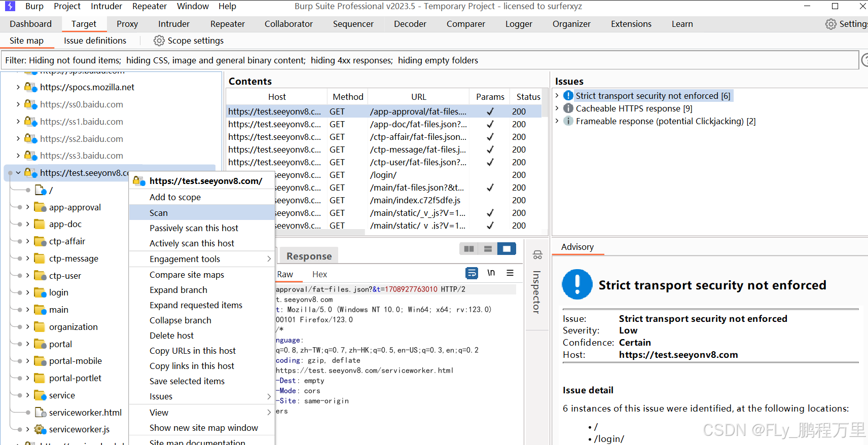The image size is (868, 445).
Task: Click the spocs.mozilla.net lock icon
Action: 31,87
